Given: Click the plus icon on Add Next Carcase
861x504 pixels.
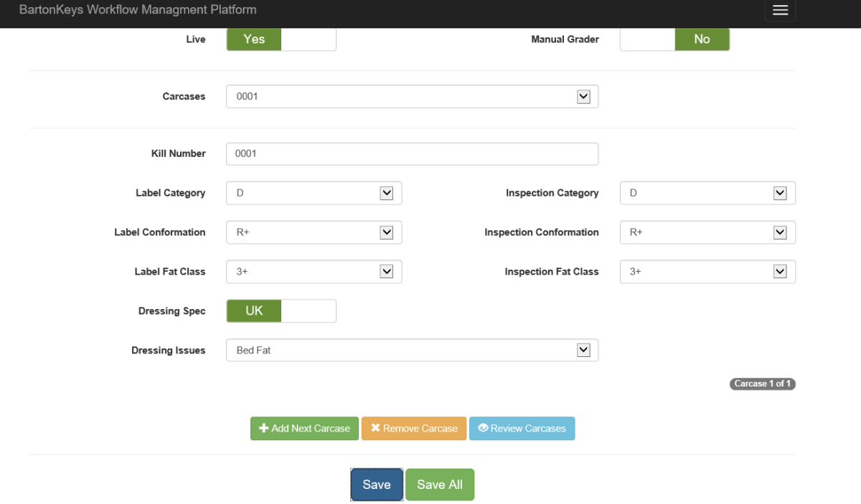Looking at the screenshot, I should pos(263,428).
